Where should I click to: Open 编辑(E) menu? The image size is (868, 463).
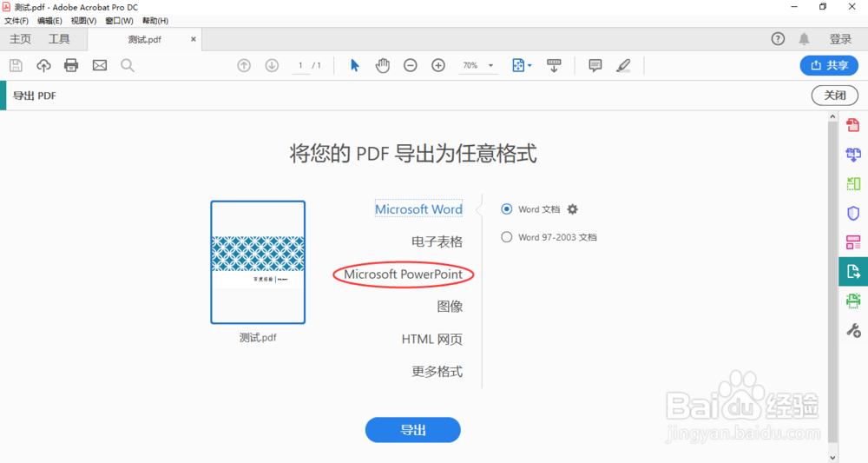(x=49, y=21)
